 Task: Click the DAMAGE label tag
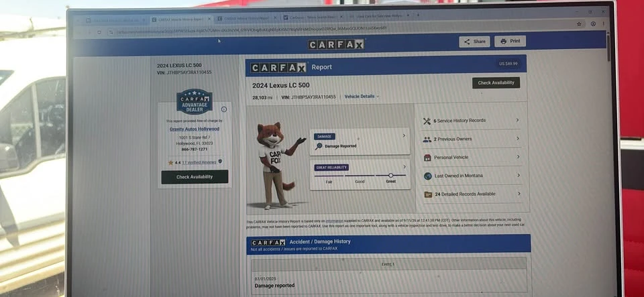click(x=325, y=137)
